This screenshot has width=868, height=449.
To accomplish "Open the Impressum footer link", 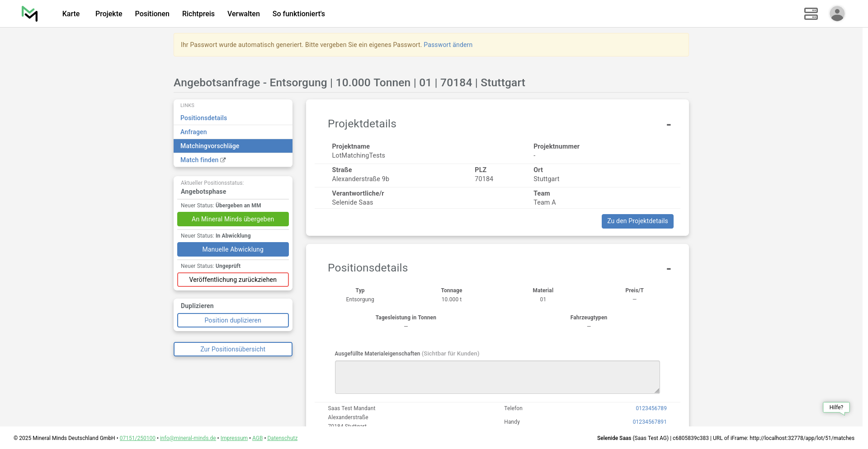I will 234,438.
